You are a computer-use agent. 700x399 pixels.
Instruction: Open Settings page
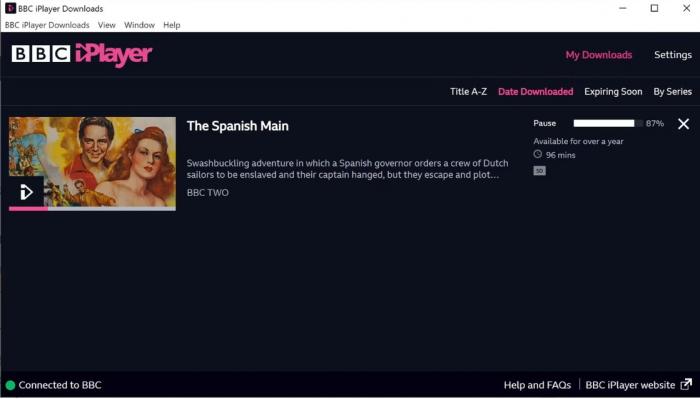tap(673, 55)
